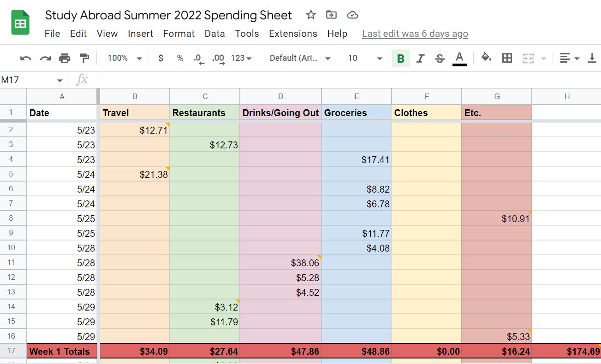This screenshot has width=601, height=364.
Task: Click the undo arrow icon
Action: [26, 58]
